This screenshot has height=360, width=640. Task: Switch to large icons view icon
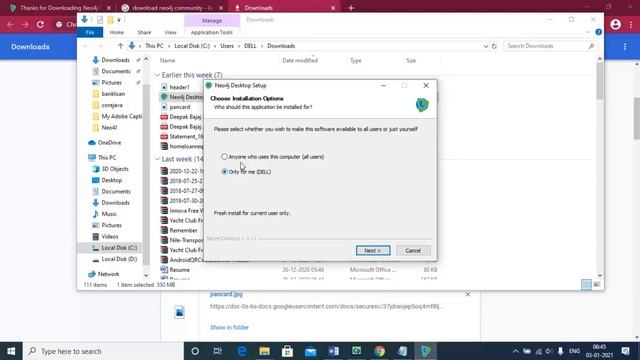[597, 284]
